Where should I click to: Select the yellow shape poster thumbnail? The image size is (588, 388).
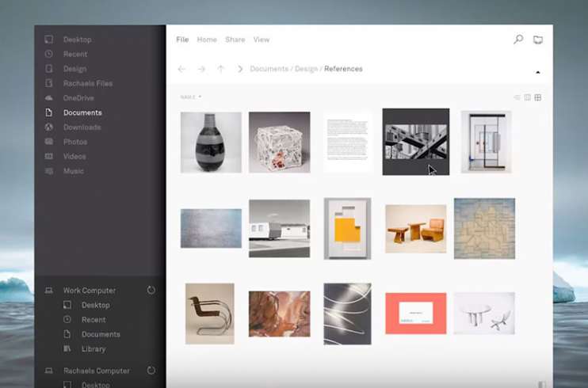tap(348, 229)
